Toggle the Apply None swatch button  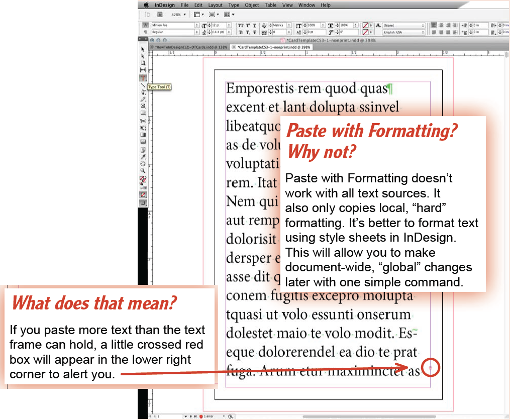pyautogui.click(x=143, y=194)
